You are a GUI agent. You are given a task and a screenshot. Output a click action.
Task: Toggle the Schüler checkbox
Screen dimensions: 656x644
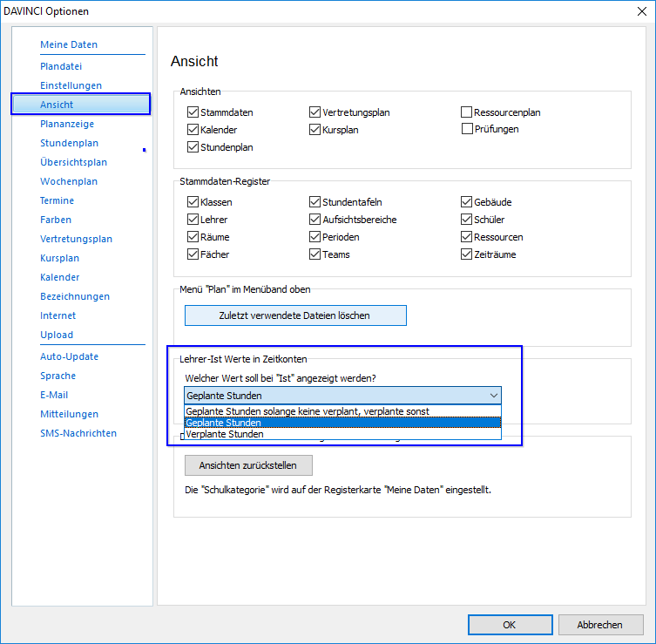466,220
